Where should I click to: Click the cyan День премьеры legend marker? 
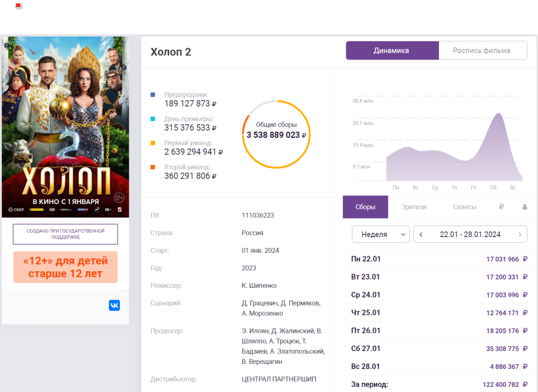click(x=153, y=119)
